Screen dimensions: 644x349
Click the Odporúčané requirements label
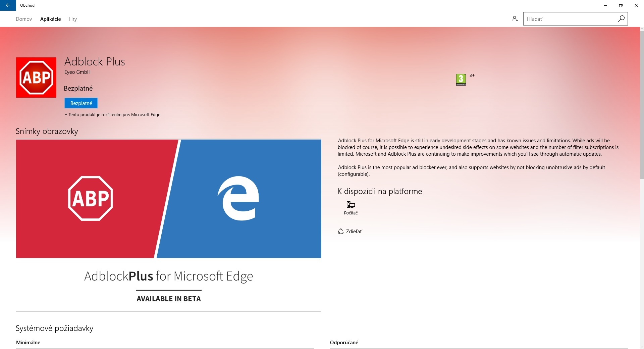pos(344,343)
